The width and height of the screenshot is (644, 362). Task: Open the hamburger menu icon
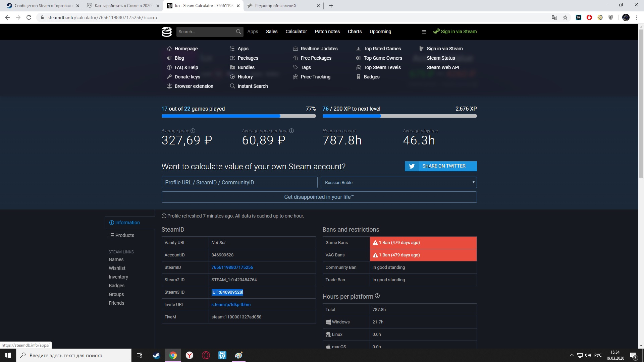[424, 32]
